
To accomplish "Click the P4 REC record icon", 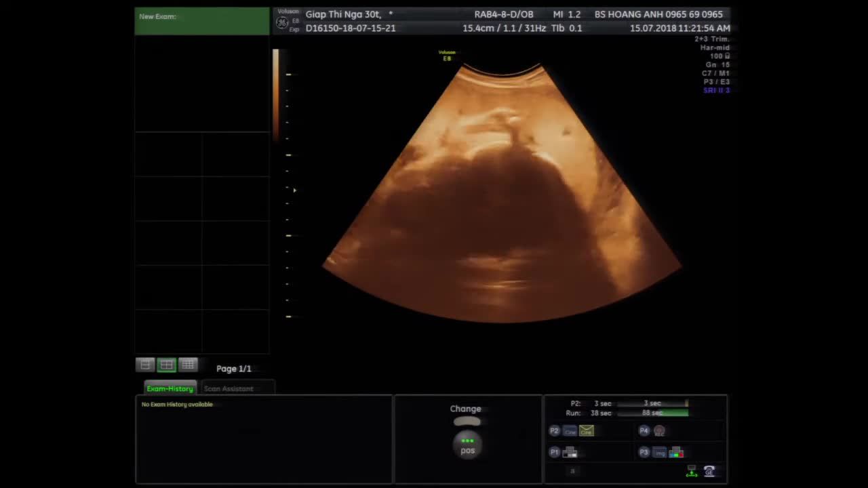I will point(659,431).
